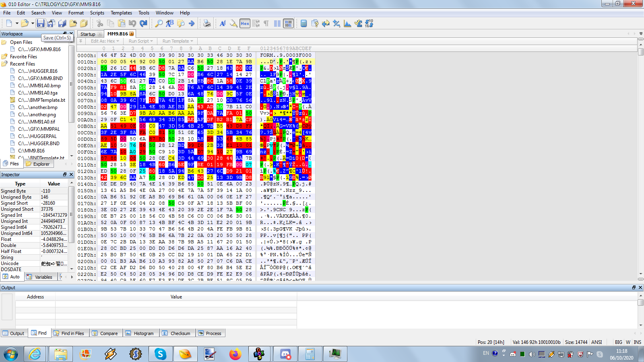Click the hex editor vertical scrollbar thumb

click(641, 52)
